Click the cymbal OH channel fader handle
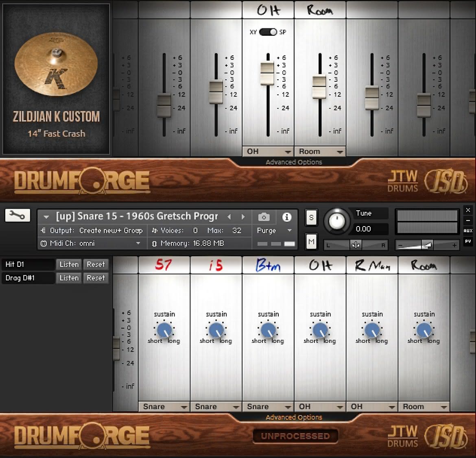The height and width of the screenshot is (458, 476). 267,74
